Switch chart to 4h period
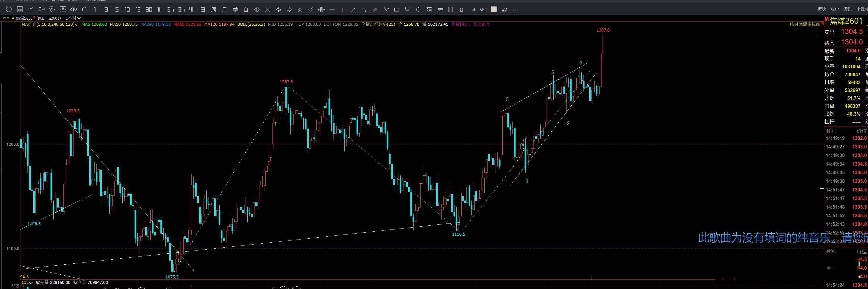868x289 pixels. tap(192, 10)
